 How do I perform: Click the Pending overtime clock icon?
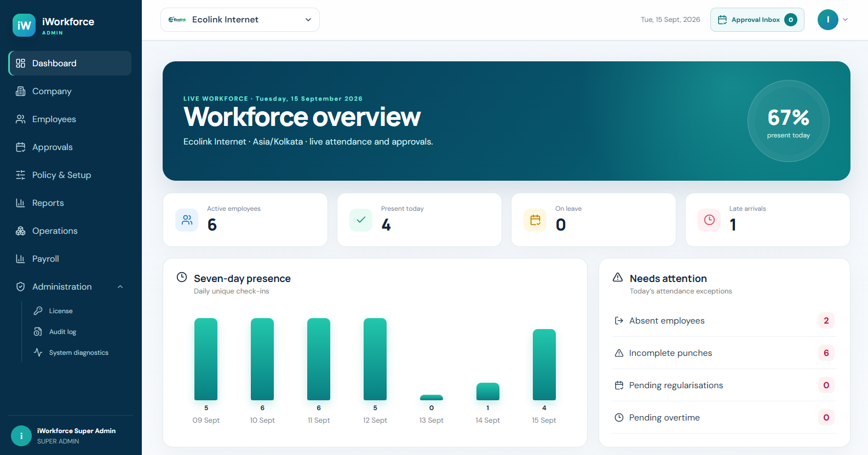point(619,417)
